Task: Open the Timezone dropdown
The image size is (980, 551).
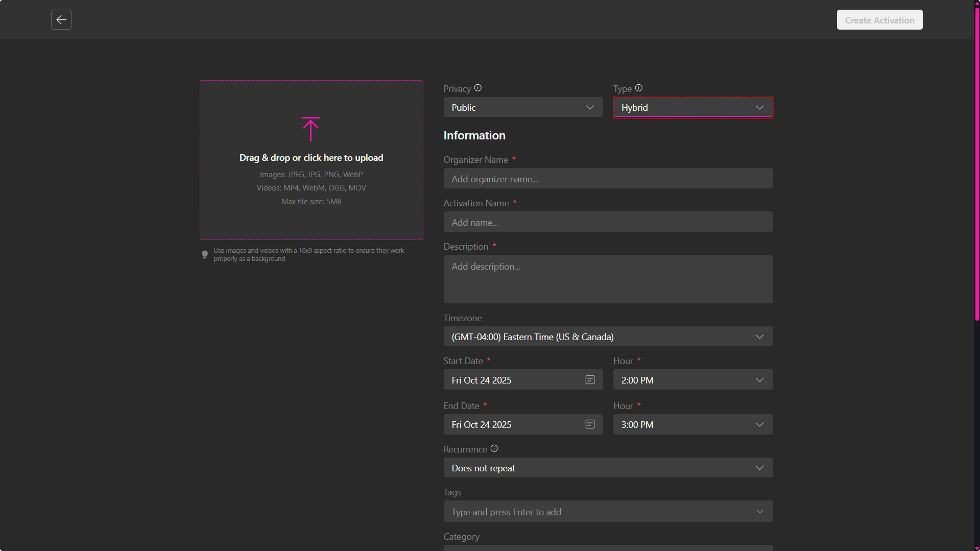Action: pos(608,337)
